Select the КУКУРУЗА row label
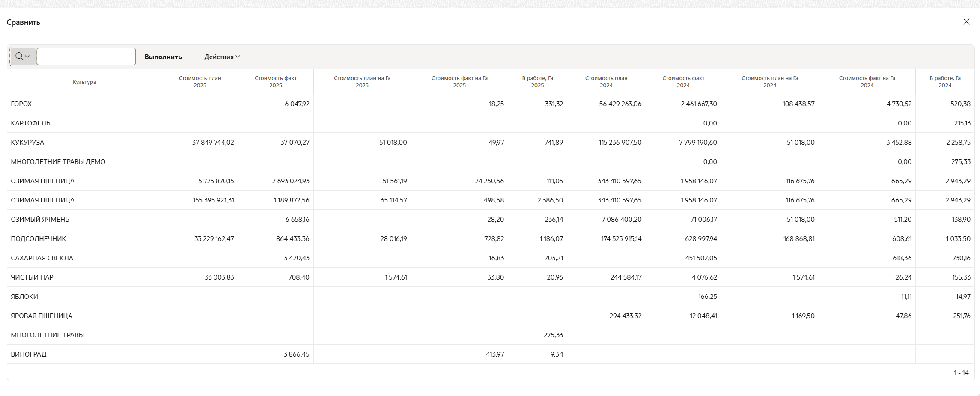 pos(27,143)
